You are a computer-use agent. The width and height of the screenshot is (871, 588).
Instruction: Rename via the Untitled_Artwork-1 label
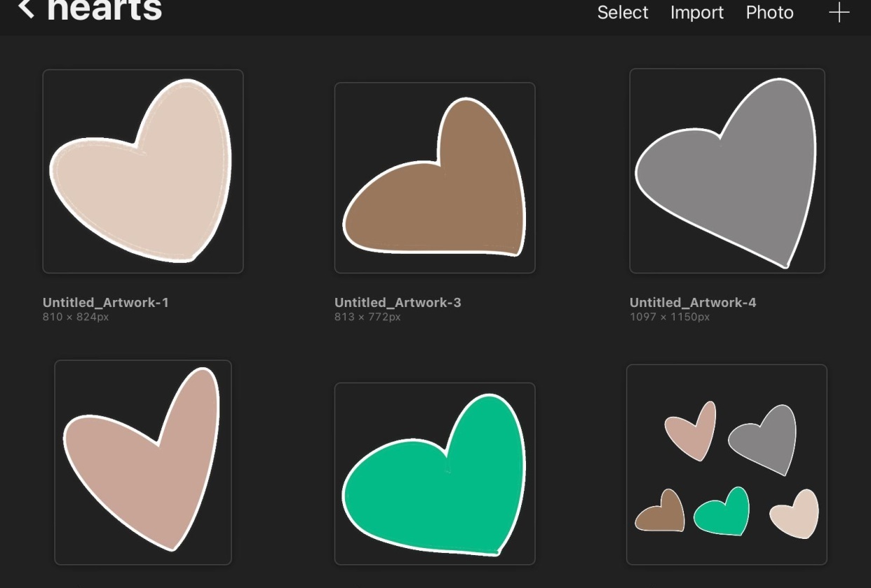pos(106,303)
